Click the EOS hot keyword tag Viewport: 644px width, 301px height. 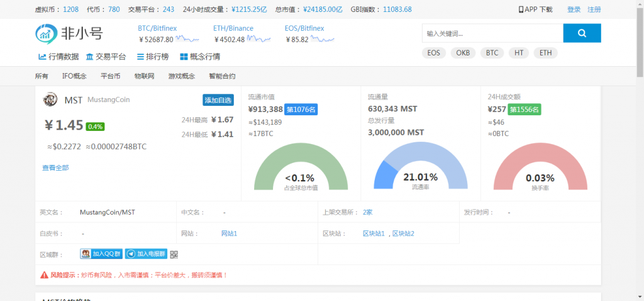click(433, 53)
